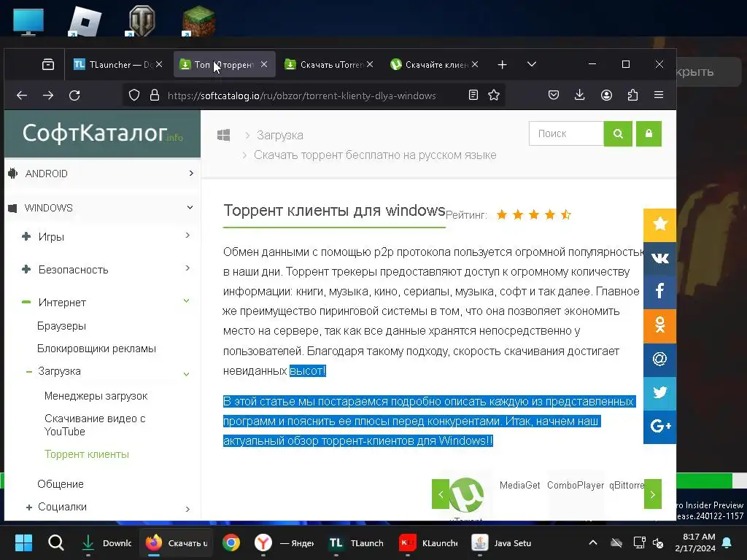
Task: Click the uTorrent logo in the carousel
Action: (466, 495)
